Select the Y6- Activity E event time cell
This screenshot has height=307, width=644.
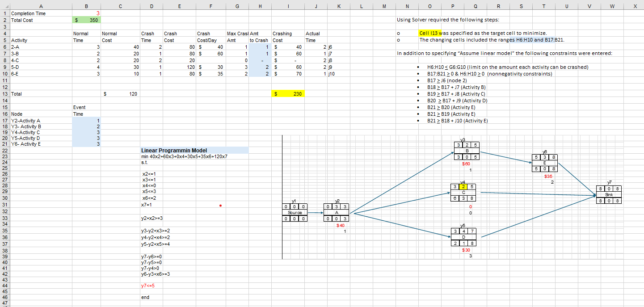click(86, 143)
